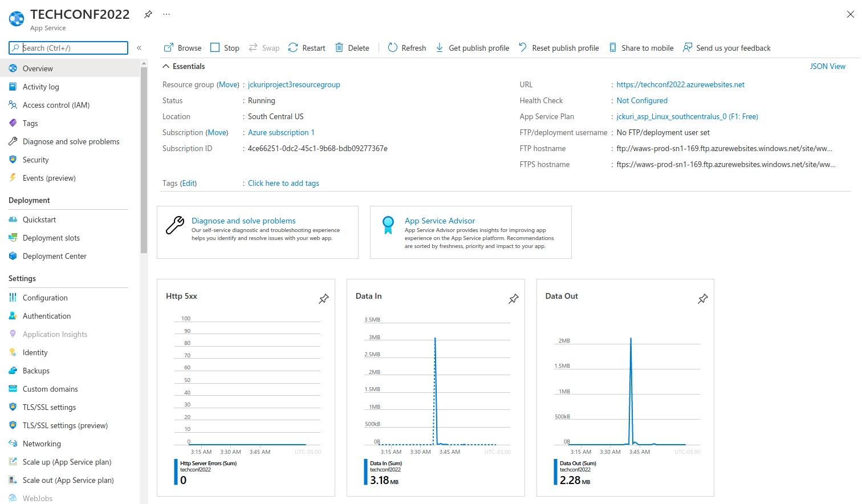This screenshot has height=504, width=862.
Task: Open App Service Advisor card
Action: [471, 232]
